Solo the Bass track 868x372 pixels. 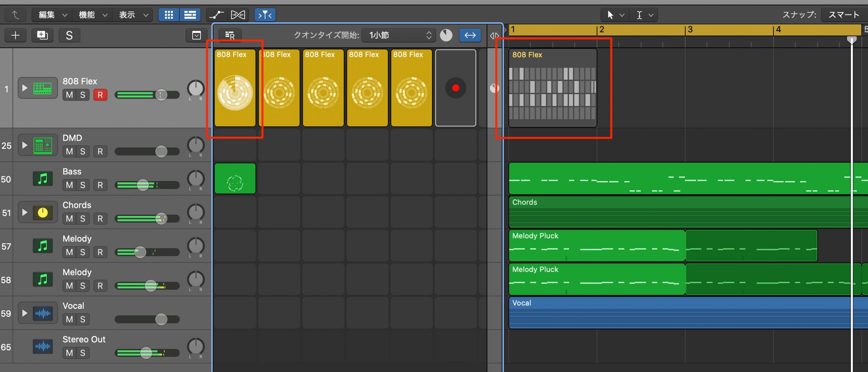click(x=83, y=185)
